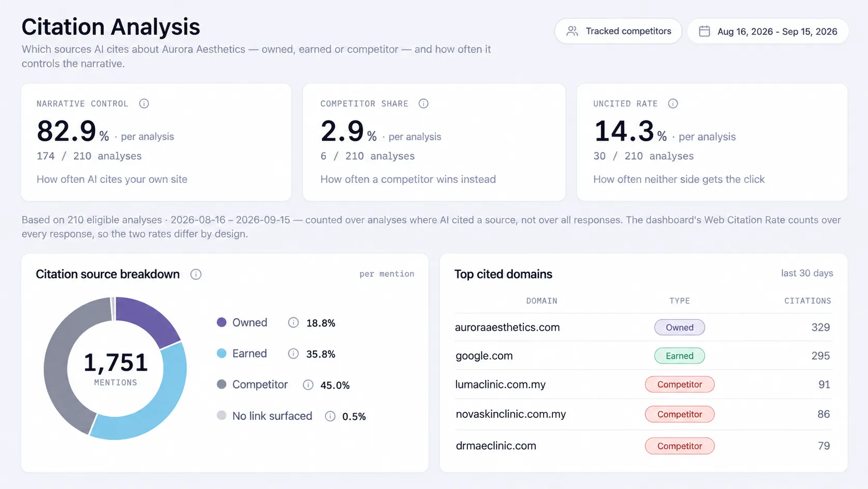Click the 35.8% Earned percentage

click(x=321, y=354)
